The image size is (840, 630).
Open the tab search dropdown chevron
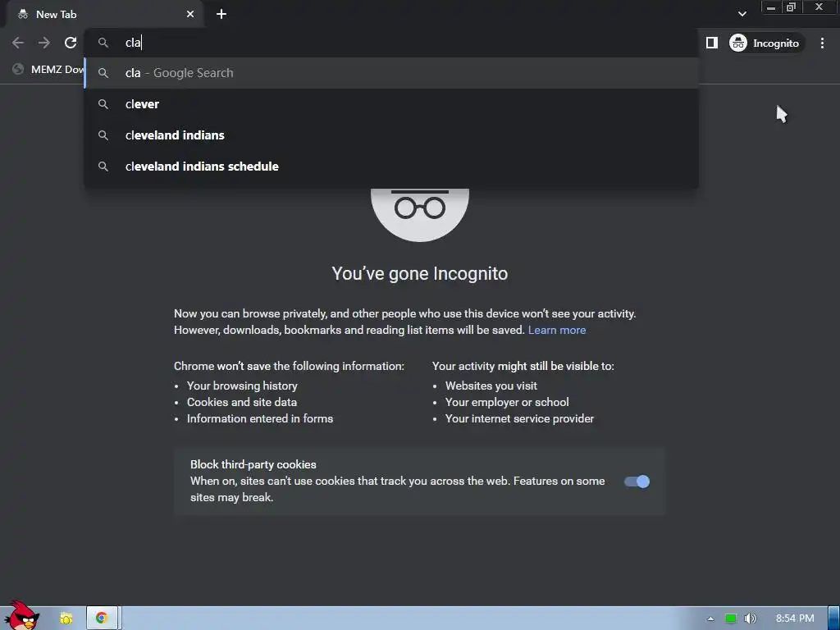coord(742,14)
